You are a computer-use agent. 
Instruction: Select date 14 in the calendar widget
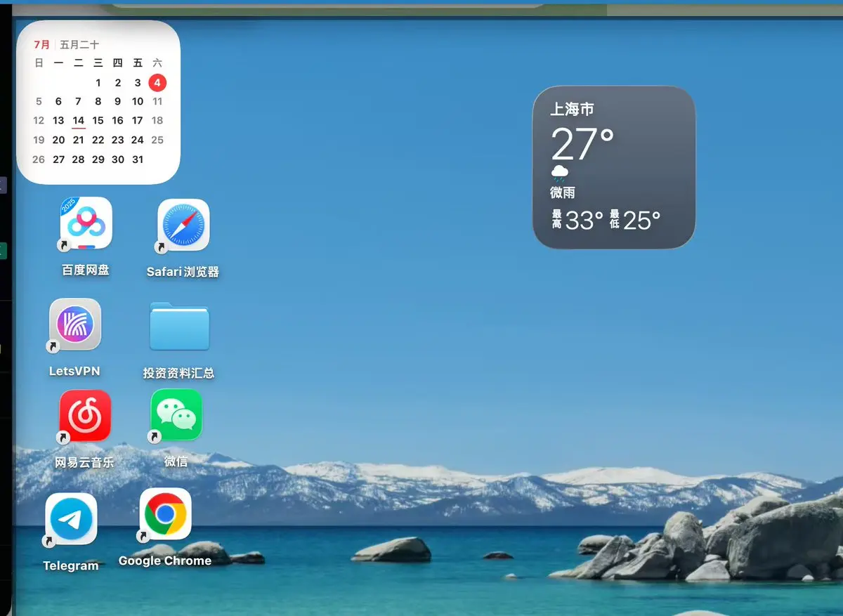coord(78,121)
